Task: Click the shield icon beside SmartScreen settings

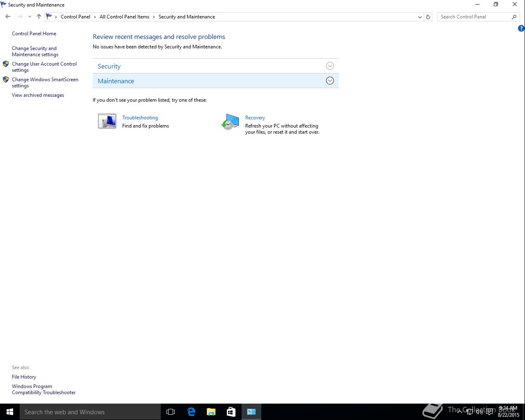Action: tap(6, 80)
